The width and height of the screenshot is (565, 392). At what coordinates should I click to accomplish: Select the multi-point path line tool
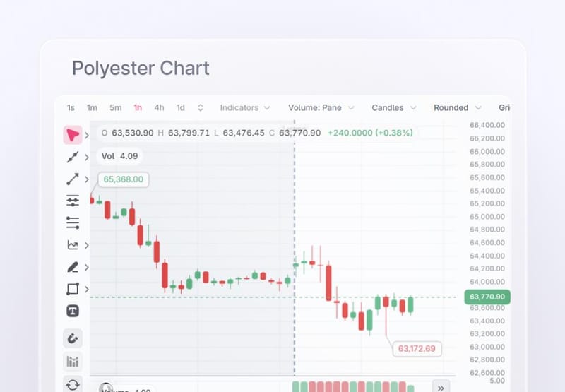point(73,158)
